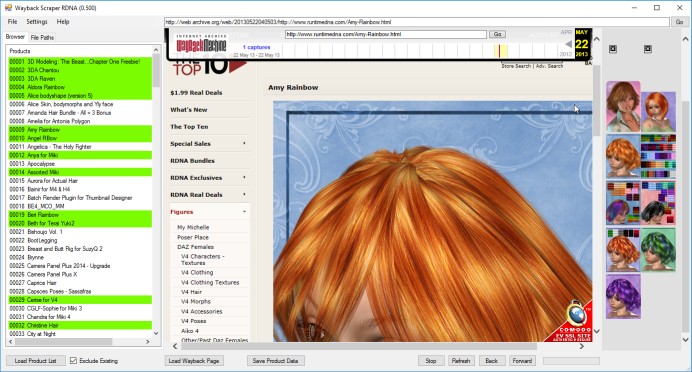Screen dimensions: 692x372
Task: Select the green hair thumbnail
Action: 658,249
